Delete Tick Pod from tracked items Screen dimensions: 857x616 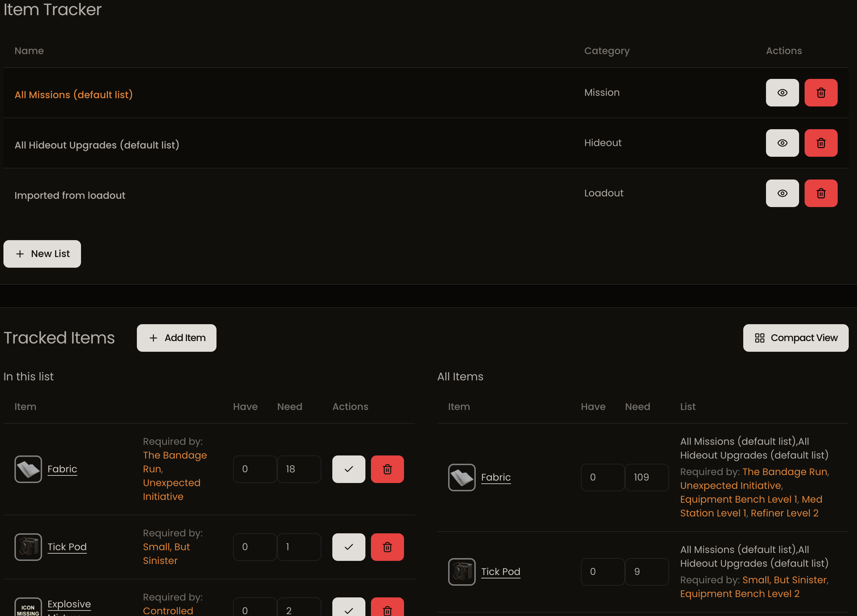coord(387,546)
